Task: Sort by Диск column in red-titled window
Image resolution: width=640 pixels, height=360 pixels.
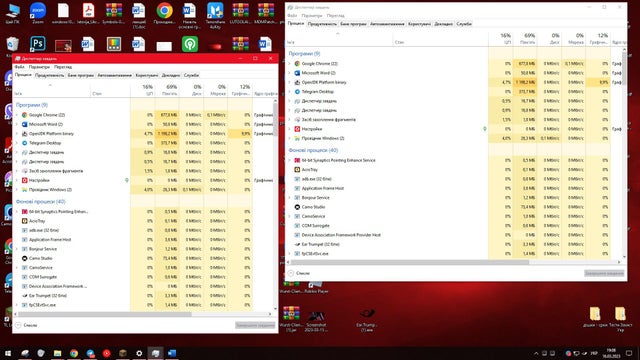Action: [191, 90]
